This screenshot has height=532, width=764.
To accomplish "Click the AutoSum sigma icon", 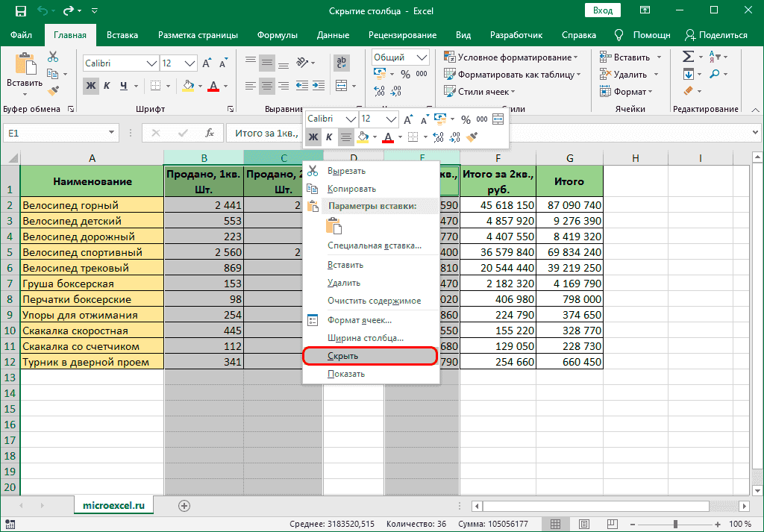I will coord(687,57).
